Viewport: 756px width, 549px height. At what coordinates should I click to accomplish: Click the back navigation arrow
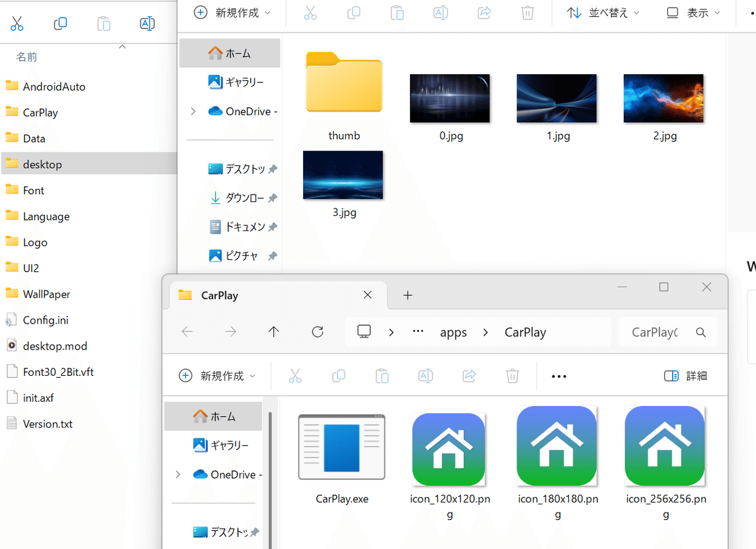coord(186,332)
